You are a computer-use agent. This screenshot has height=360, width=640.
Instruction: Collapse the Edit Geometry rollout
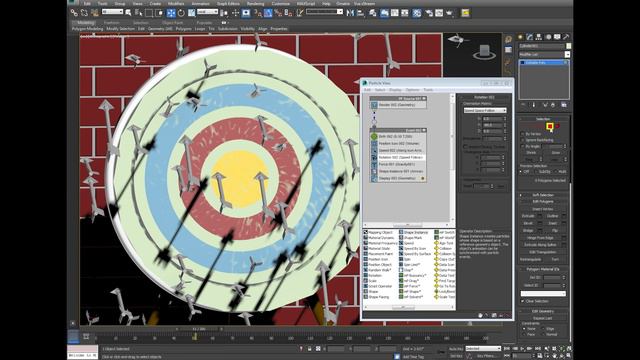click(543, 311)
